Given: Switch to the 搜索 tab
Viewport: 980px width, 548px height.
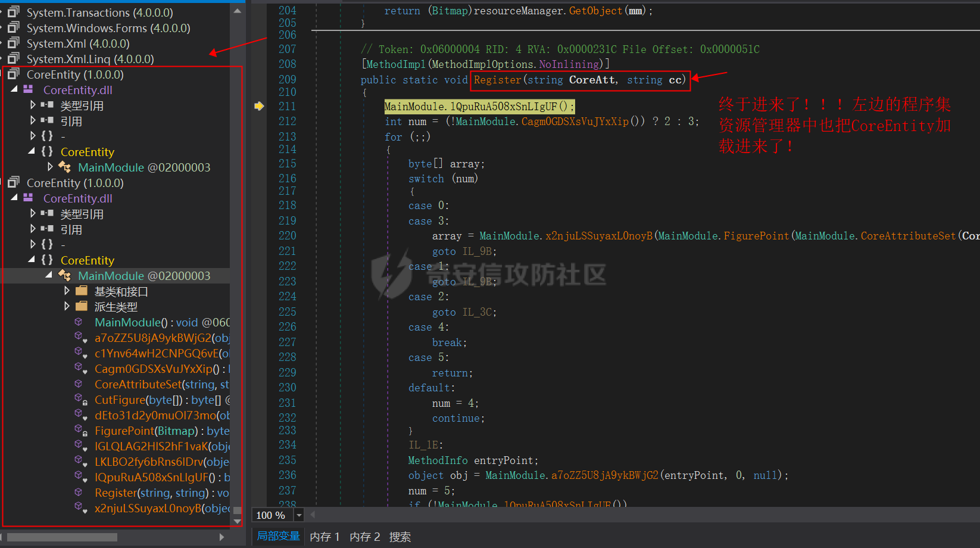Looking at the screenshot, I should pos(400,537).
